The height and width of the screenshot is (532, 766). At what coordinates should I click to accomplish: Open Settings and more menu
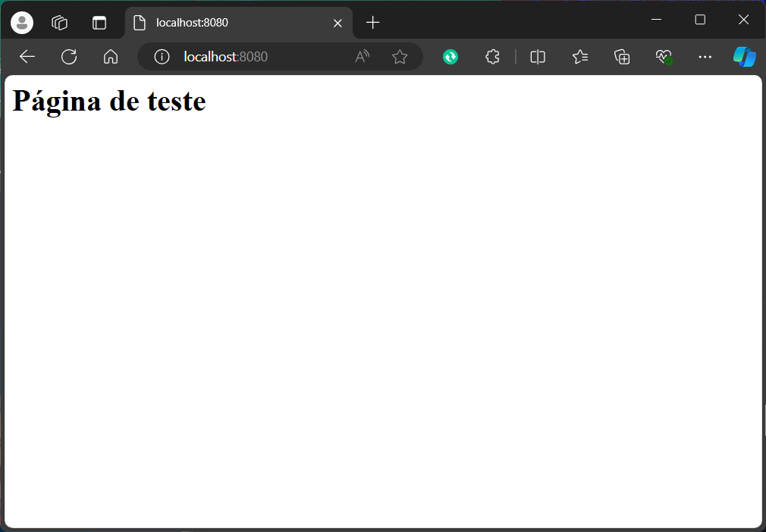point(705,57)
